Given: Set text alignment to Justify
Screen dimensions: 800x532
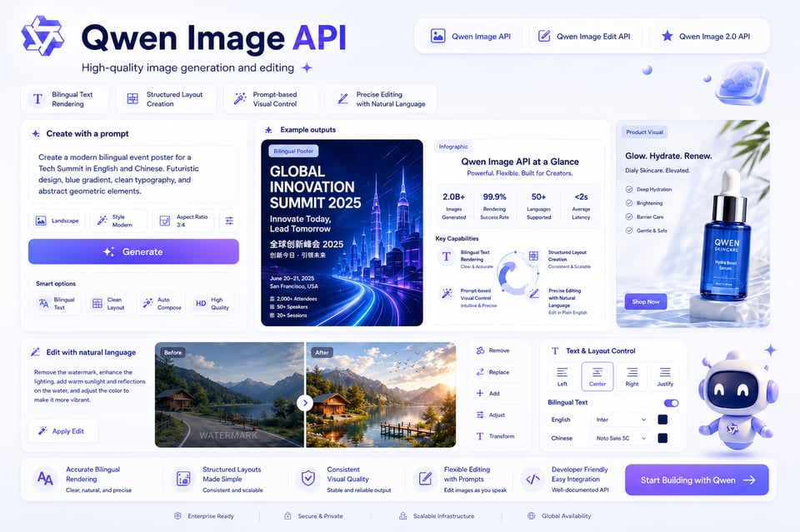Looking at the screenshot, I should click(x=665, y=376).
